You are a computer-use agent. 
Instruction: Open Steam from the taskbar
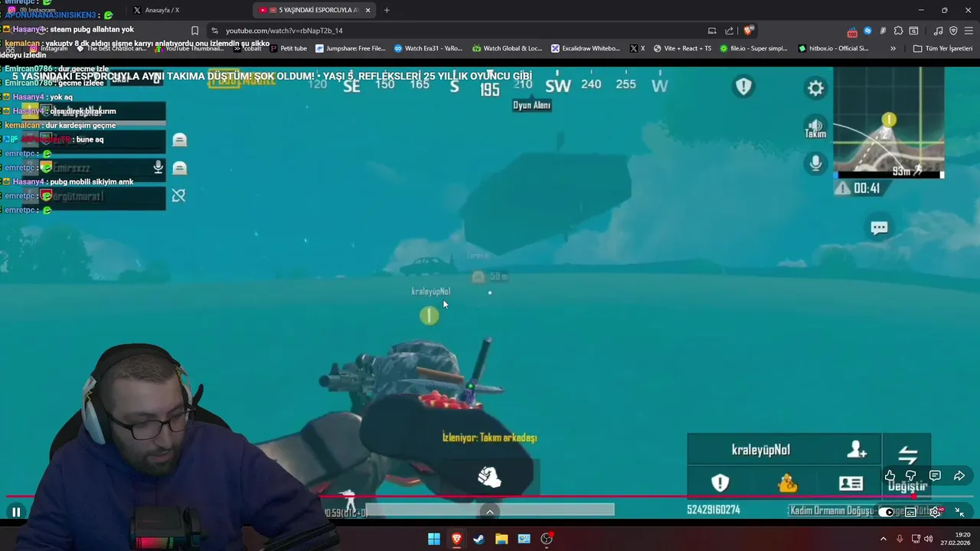[x=479, y=539]
